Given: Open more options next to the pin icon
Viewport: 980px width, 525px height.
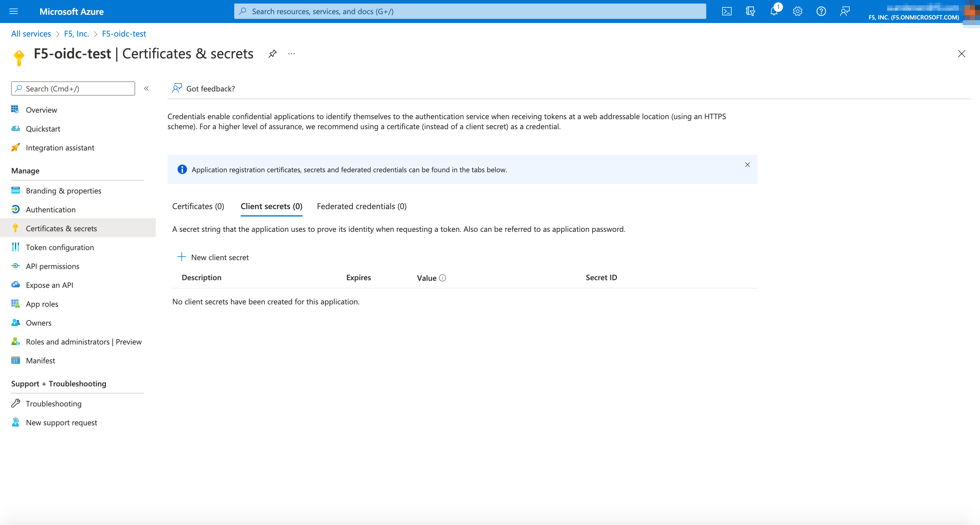Looking at the screenshot, I should [291, 54].
